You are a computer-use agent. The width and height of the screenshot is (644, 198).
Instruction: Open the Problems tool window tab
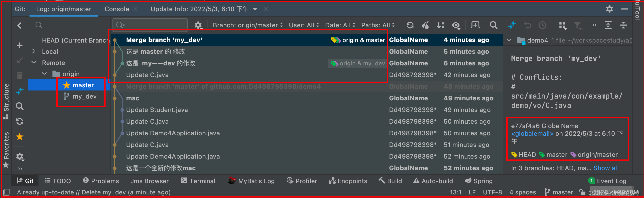click(101, 181)
